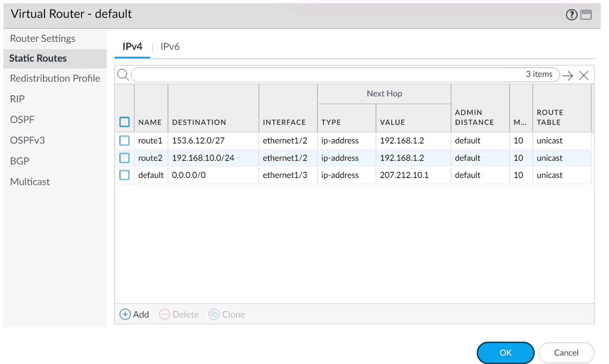Open the Redistribution Profile section
Image resolution: width=609 pixels, height=364 pixels.
(x=55, y=78)
